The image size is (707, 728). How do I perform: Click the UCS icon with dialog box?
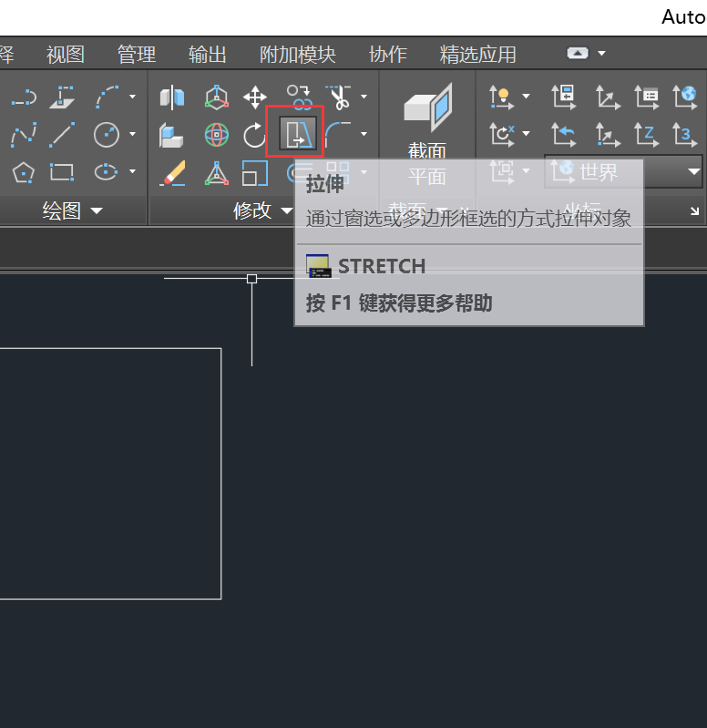coord(564,97)
